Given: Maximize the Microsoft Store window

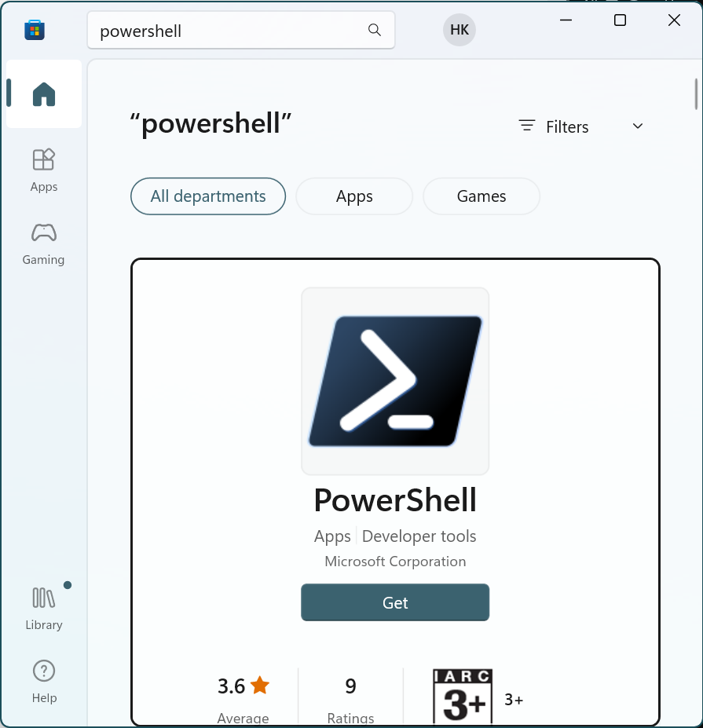Looking at the screenshot, I should point(620,20).
